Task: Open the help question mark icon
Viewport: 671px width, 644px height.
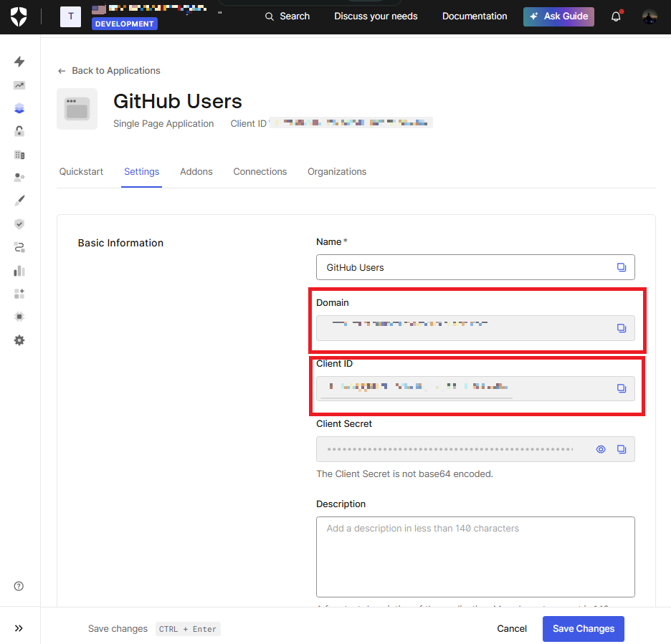Action: [x=19, y=586]
